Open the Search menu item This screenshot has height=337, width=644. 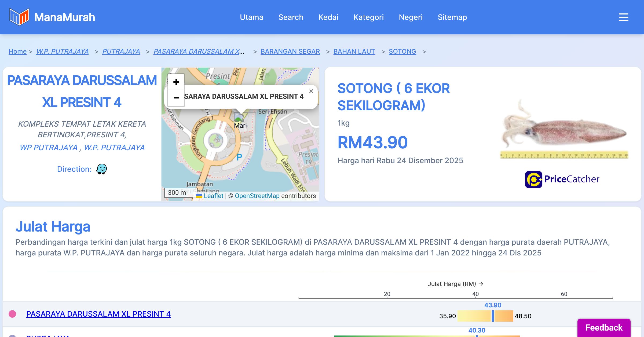291,17
